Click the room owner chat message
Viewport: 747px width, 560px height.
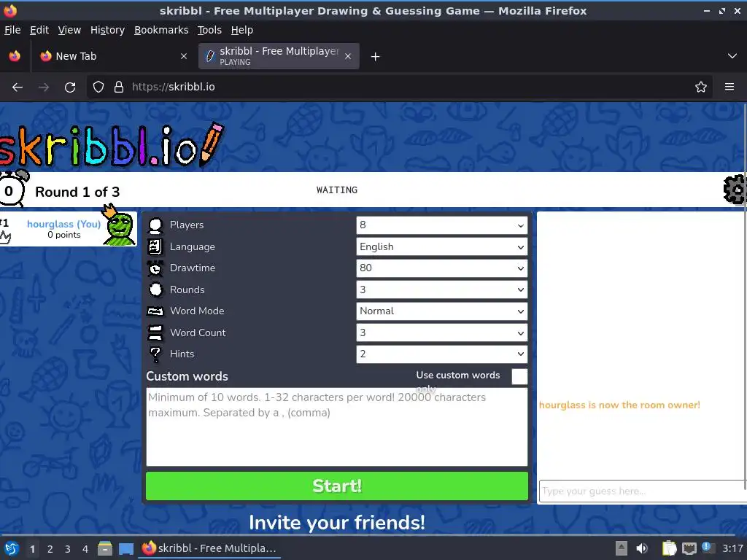[619, 405]
